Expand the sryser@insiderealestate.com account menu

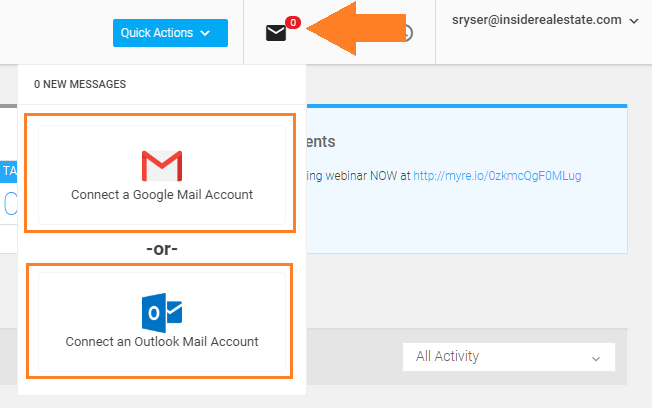545,20
